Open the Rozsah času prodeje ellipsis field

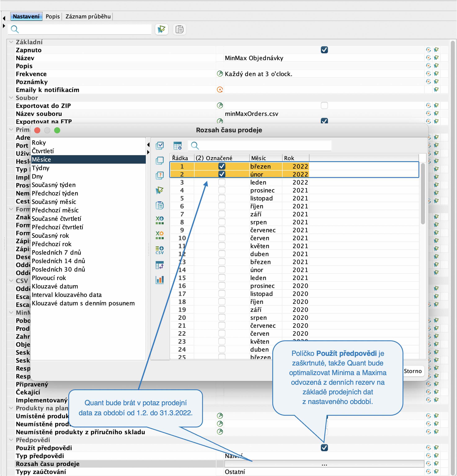[324, 464]
